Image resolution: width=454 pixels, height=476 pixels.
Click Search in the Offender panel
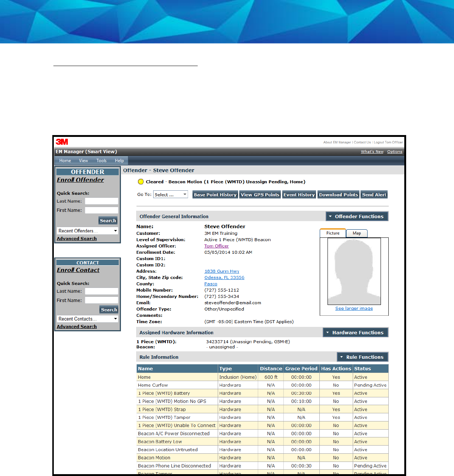pos(108,220)
